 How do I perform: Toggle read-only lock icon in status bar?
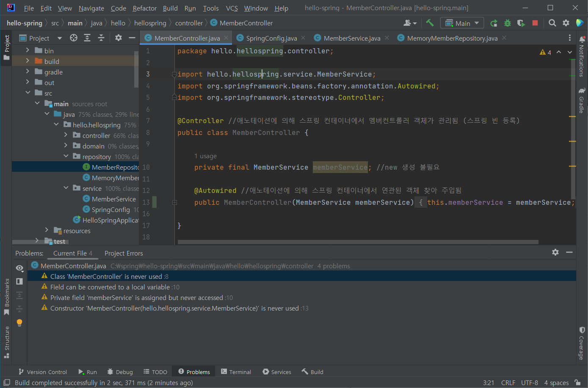tap(578, 382)
